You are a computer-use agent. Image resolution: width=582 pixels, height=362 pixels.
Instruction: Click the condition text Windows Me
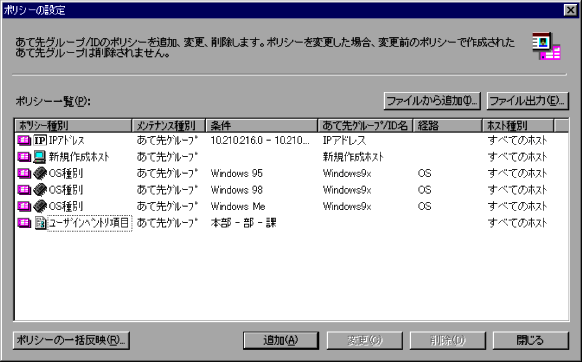coord(238,206)
